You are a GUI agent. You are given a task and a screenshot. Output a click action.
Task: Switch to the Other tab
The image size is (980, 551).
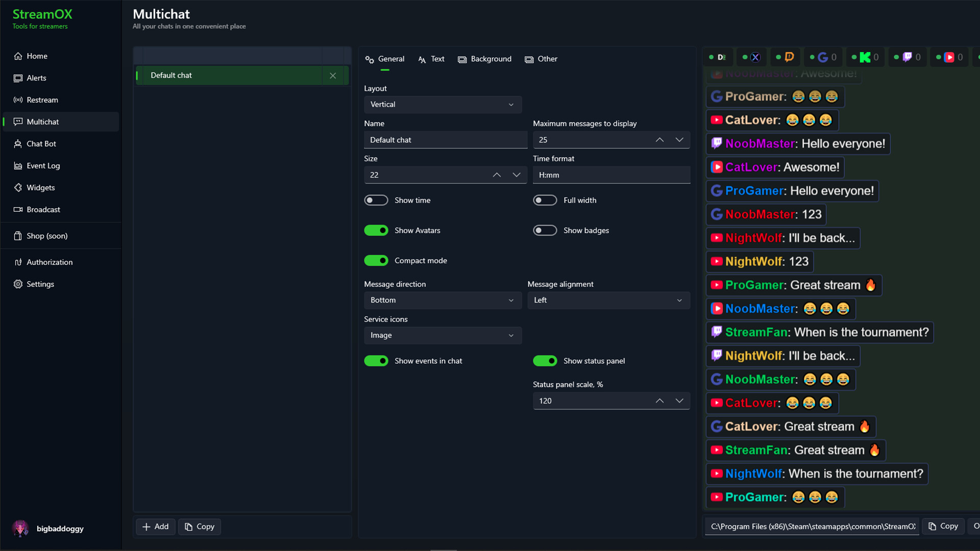[541, 59]
